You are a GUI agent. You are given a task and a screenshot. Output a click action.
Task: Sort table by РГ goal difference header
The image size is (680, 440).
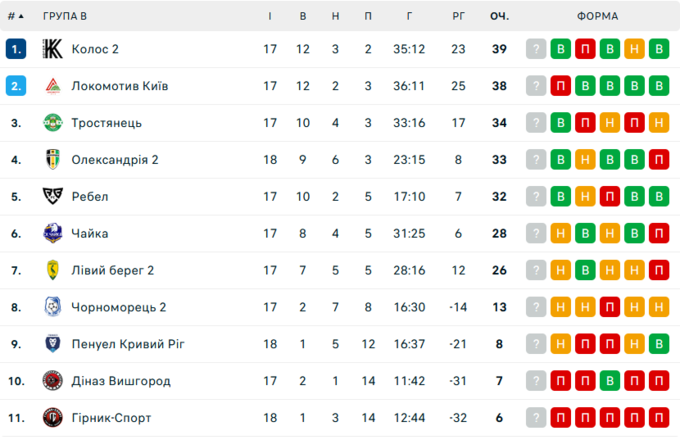click(x=459, y=16)
